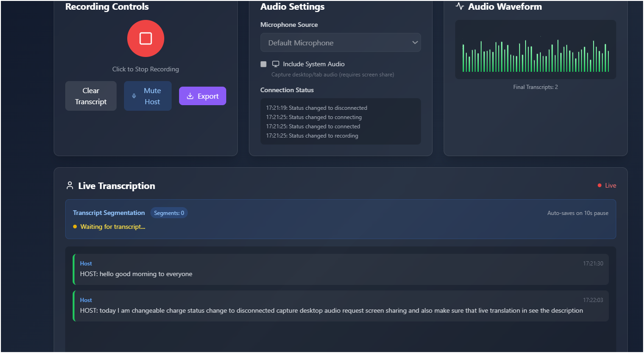Click the chevron arrow on Default Microphone
644x353 pixels.
pos(415,43)
